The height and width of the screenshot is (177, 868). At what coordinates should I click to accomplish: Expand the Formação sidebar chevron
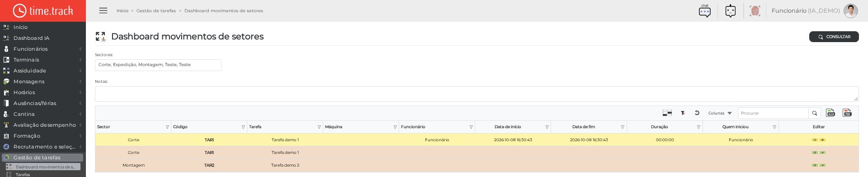pos(80,136)
